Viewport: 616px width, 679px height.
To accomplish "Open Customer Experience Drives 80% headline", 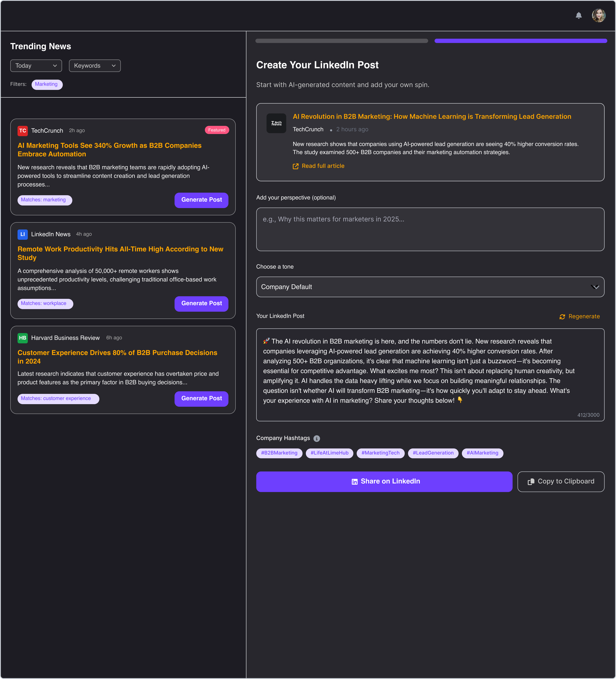I will [x=117, y=357].
